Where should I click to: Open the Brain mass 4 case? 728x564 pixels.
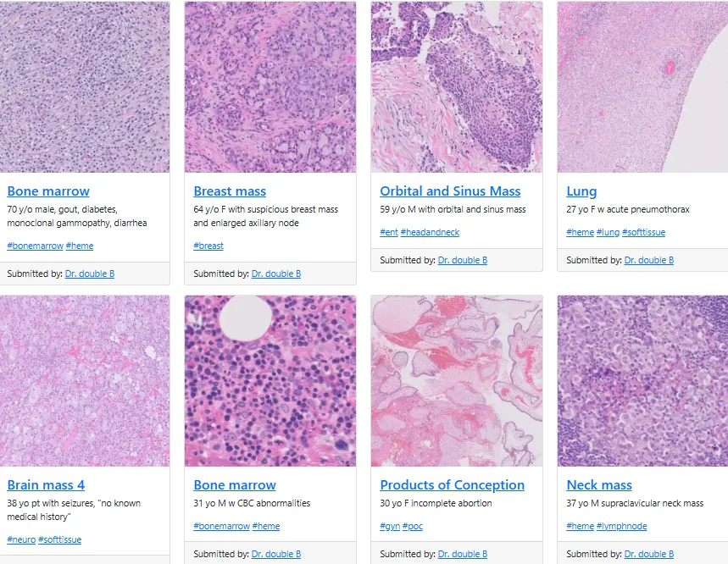pyautogui.click(x=46, y=485)
